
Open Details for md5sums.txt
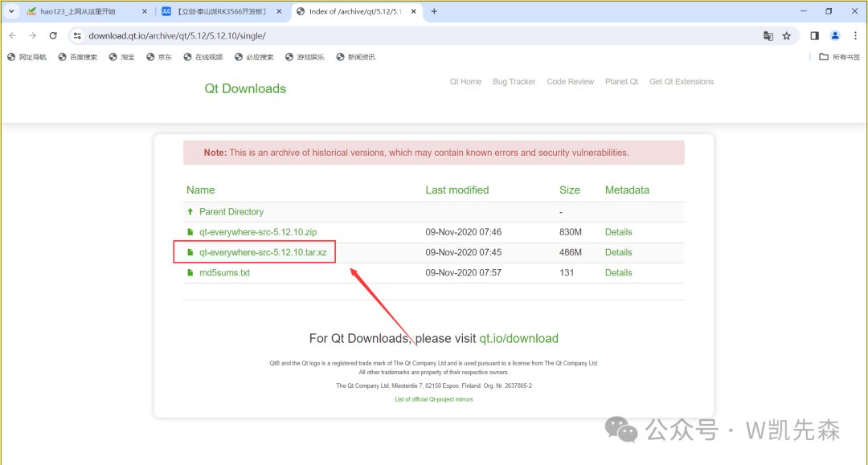(x=618, y=273)
